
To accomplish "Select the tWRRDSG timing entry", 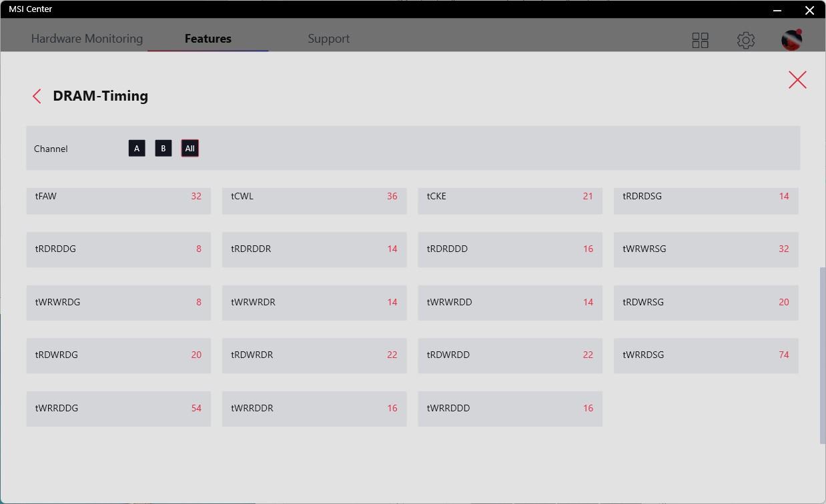I will tap(706, 355).
